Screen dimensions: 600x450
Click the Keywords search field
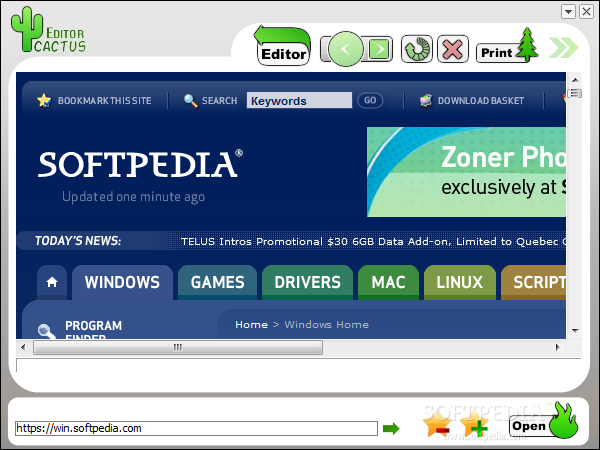299,100
